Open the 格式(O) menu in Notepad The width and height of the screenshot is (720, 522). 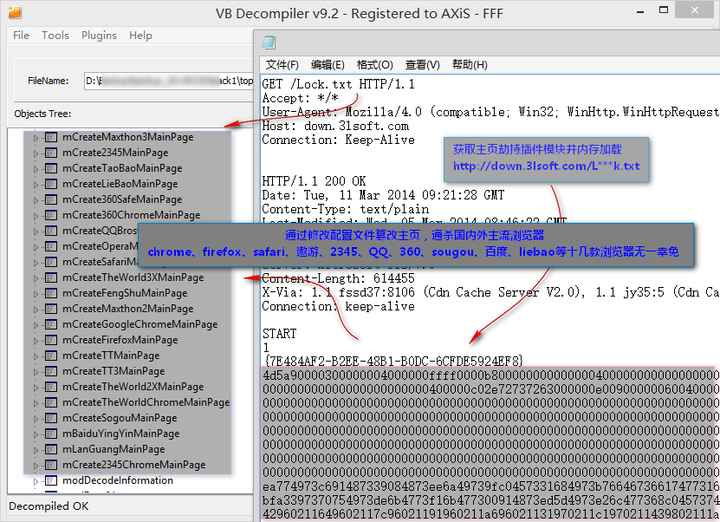(375, 64)
